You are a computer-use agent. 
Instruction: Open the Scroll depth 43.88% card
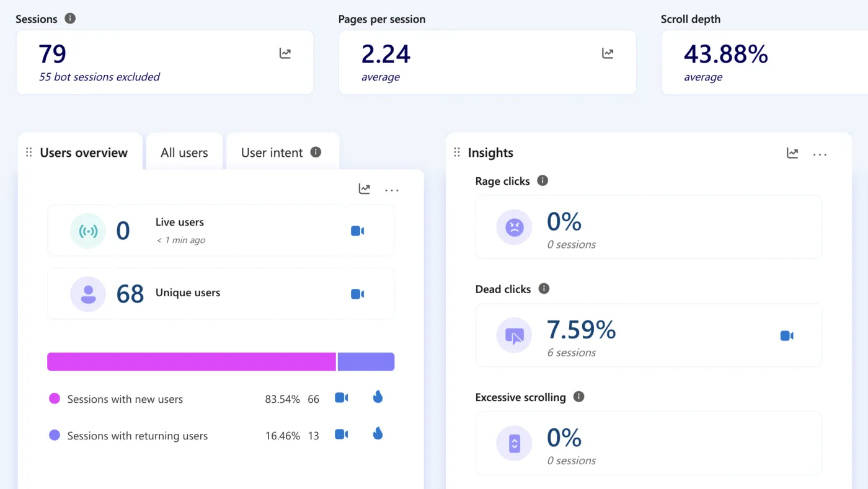coord(764,62)
